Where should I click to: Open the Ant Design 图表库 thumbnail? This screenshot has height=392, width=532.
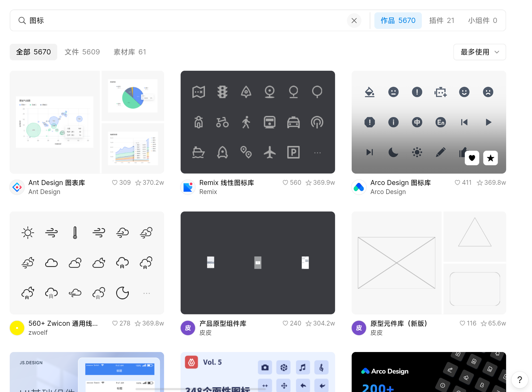pyautogui.click(x=87, y=122)
